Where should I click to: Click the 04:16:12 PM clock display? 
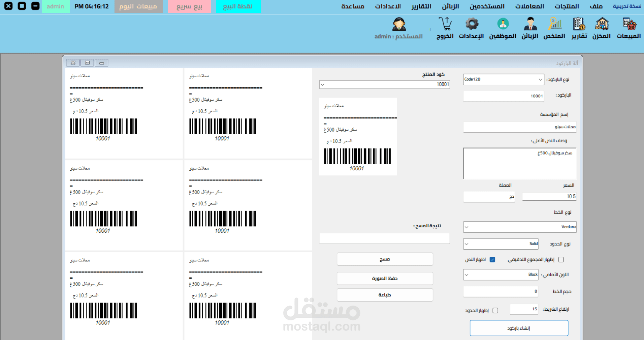[x=92, y=6]
